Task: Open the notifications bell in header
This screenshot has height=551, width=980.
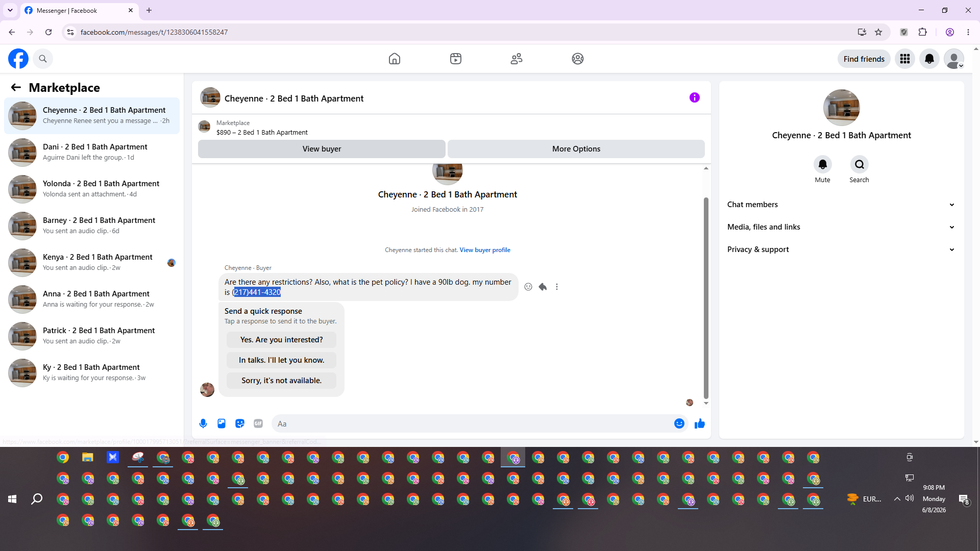Action: [929, 59]
